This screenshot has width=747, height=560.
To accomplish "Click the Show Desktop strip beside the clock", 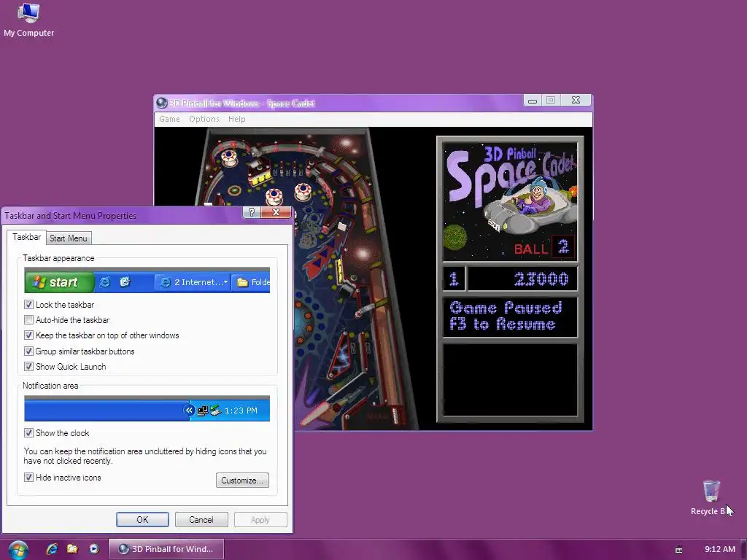I will click(743, 550).
